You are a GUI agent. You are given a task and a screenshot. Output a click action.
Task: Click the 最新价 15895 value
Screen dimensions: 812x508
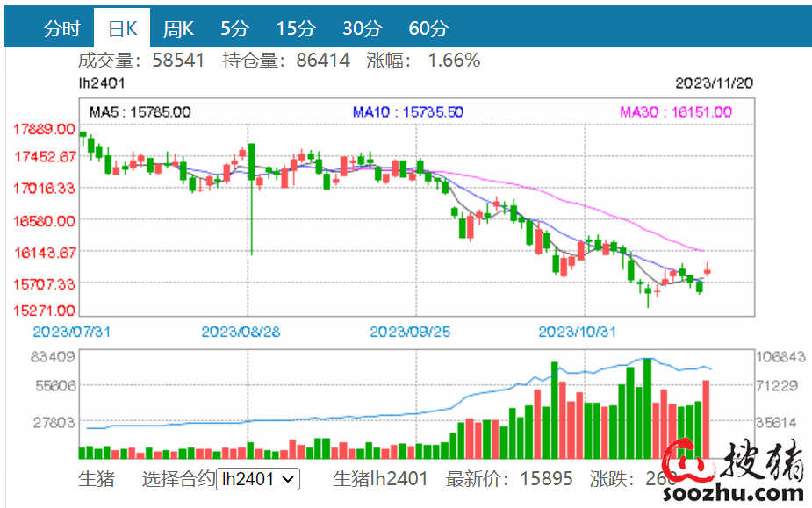[546, 479]
